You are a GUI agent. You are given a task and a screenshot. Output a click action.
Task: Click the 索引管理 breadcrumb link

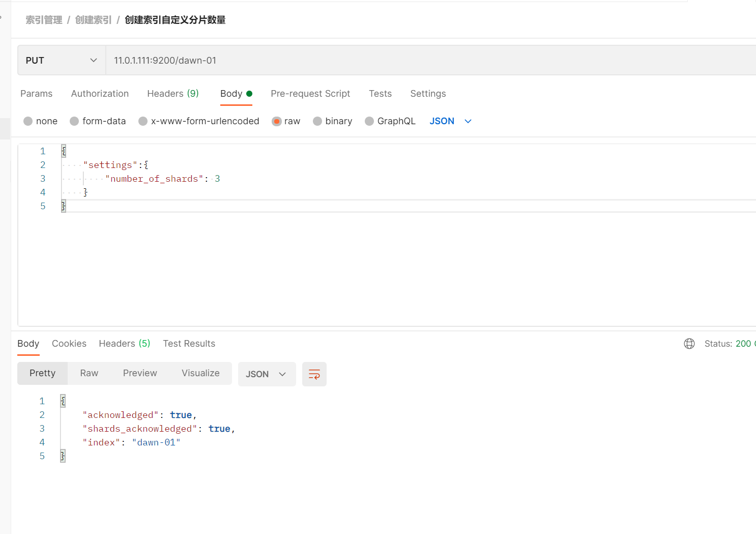[44, 20]
